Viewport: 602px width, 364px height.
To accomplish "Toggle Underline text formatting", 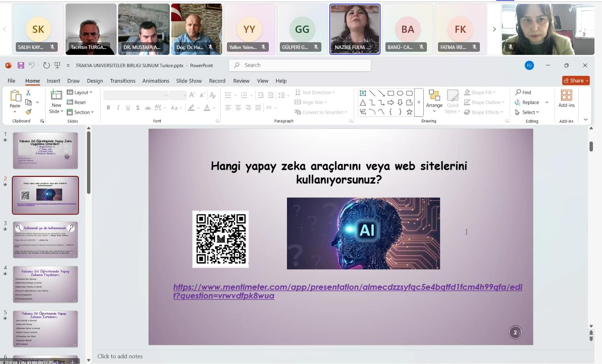I will point(128,107).
